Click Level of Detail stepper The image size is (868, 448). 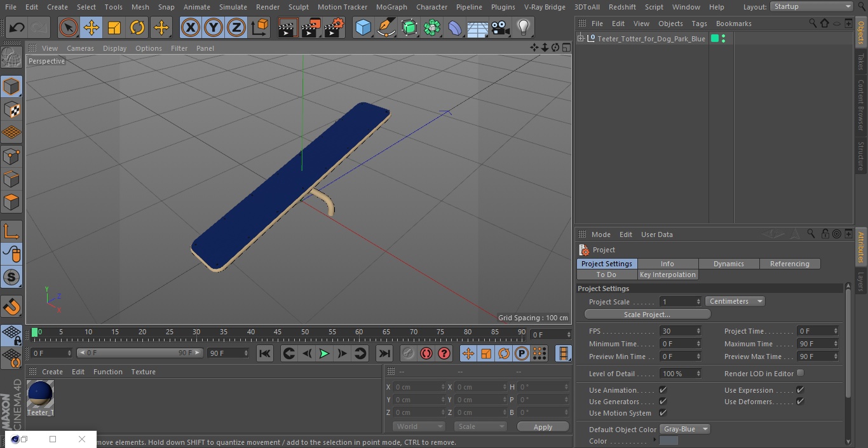[x=698, y=374]
